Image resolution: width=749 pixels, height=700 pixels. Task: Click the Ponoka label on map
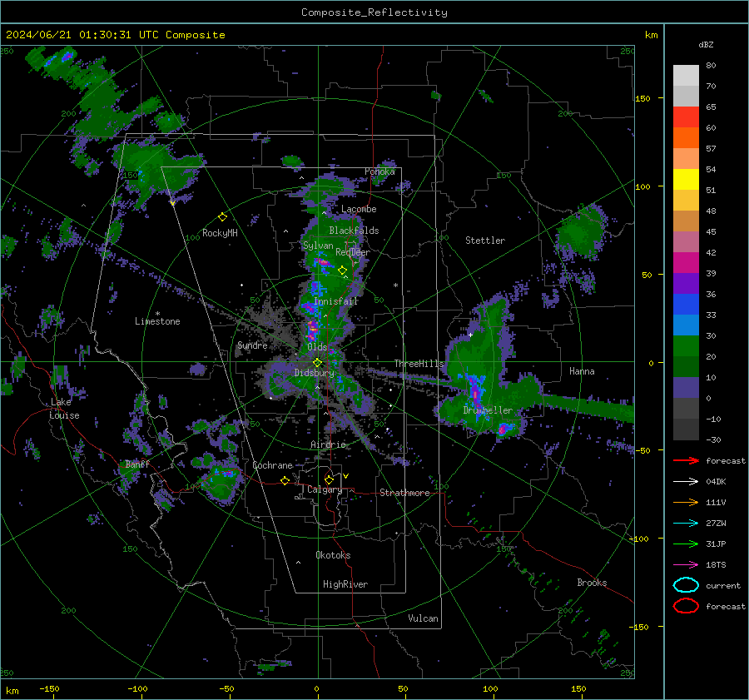click(379, 171)
